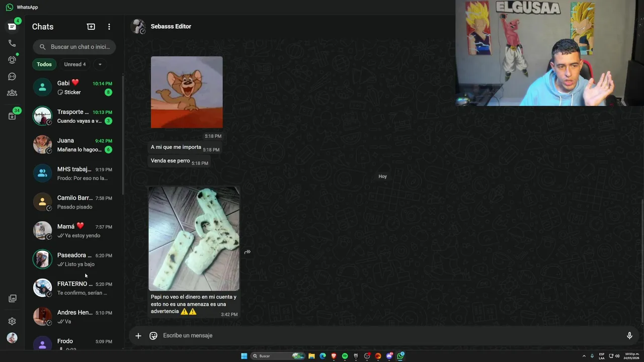Open the chat with Andres Hen...

[73, 317]
